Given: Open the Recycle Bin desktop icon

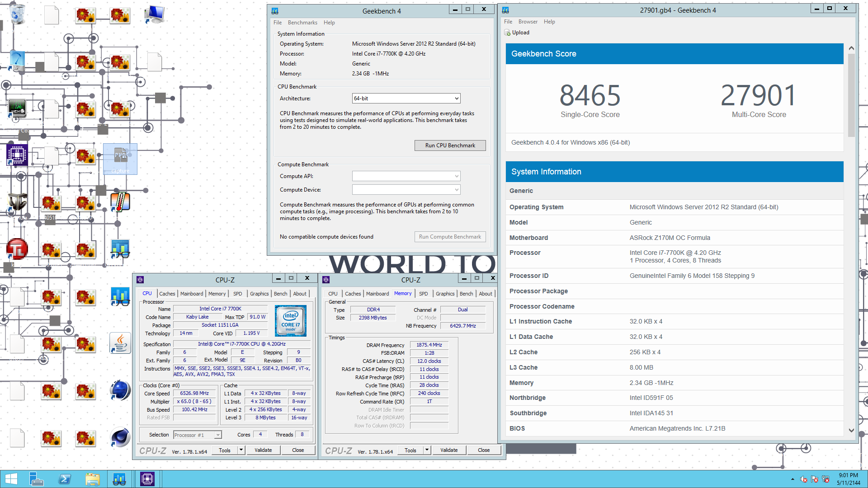Looking at the screenshot, I should click(x=17, y=14).
